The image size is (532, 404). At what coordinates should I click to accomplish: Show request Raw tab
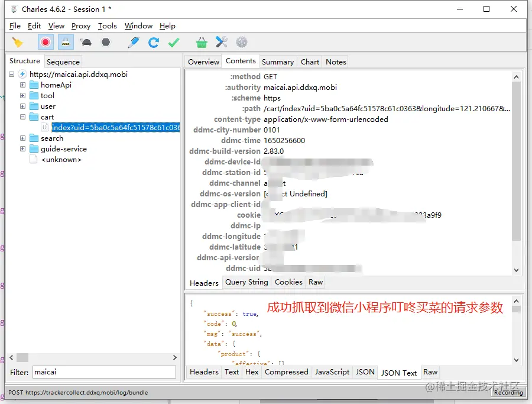coord(316,282)
